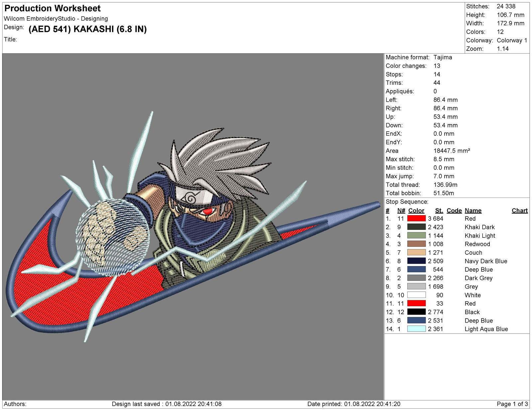Click the Width value '172.9 mm'
Image resolution: width=532 pixels, height=411 pixels.
(510, 23)
